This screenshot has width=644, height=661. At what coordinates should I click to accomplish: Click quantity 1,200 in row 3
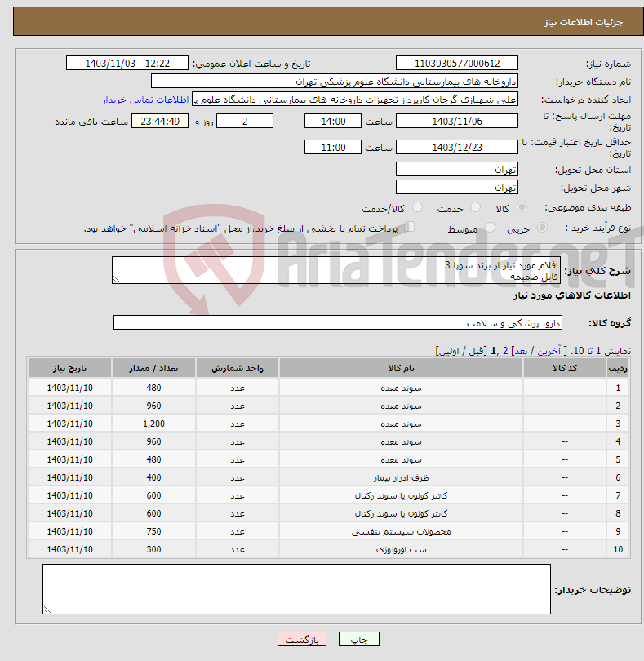tap(153, 424)
